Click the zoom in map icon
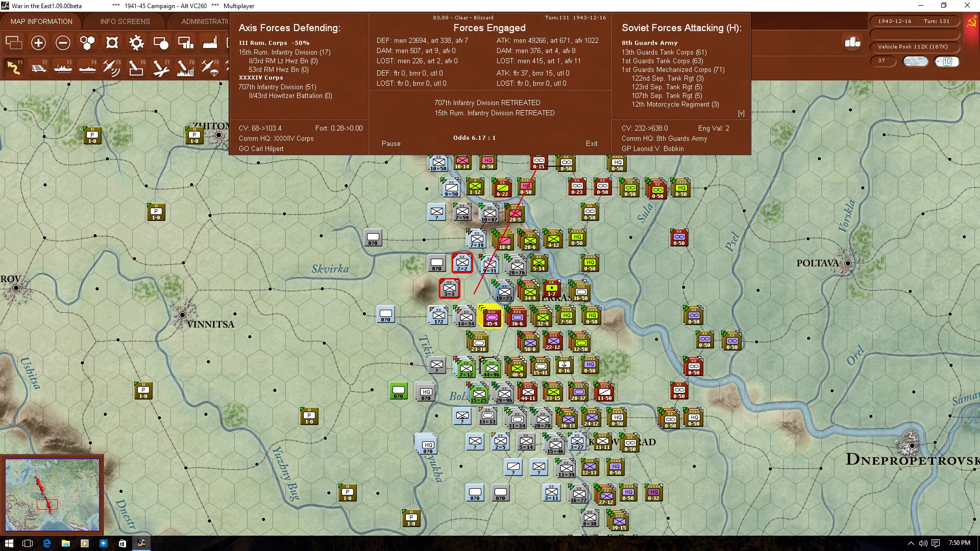Viewport: 980px width, 551px height. tap(38, 43)
